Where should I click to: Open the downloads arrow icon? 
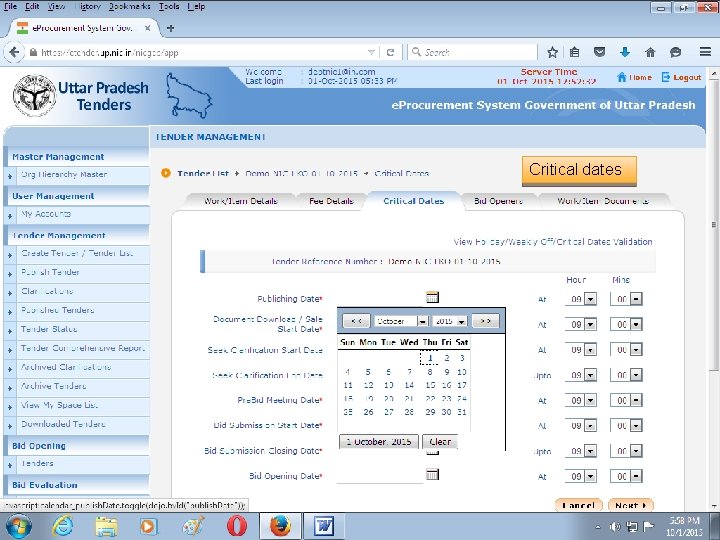624,52
